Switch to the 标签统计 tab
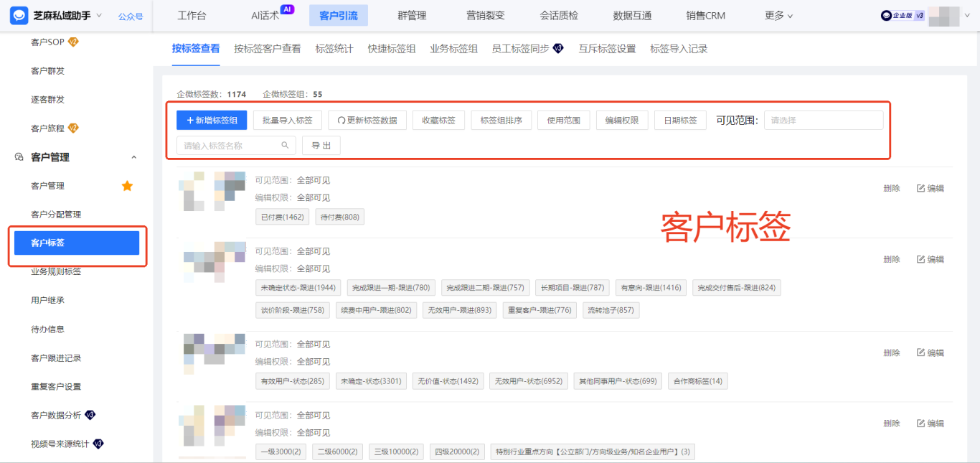Screen dimensions: 980x463 334,49
